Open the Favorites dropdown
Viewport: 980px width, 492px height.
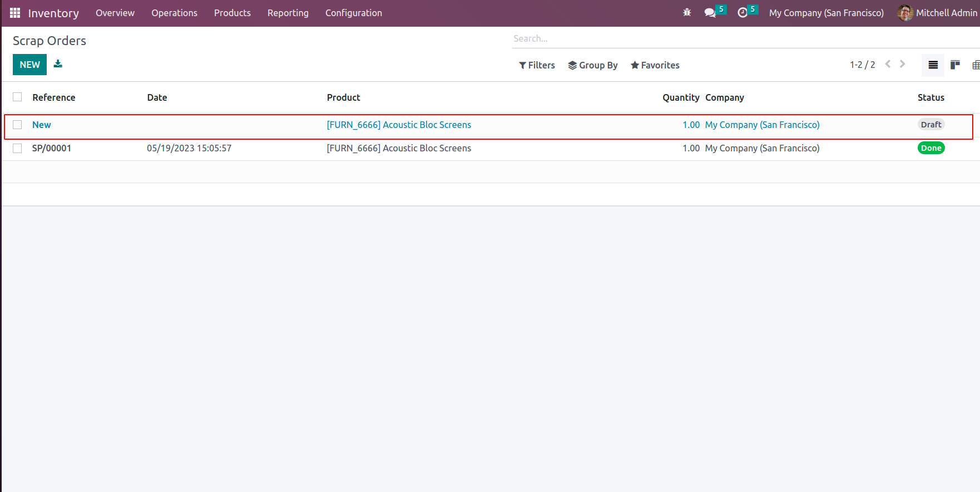pyautogui.click(x=655, y=65)
